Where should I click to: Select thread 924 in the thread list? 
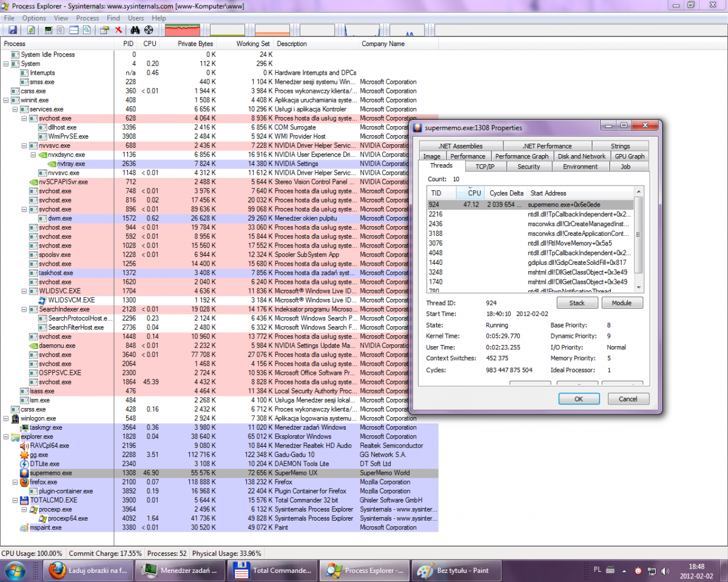coord(530,205)
